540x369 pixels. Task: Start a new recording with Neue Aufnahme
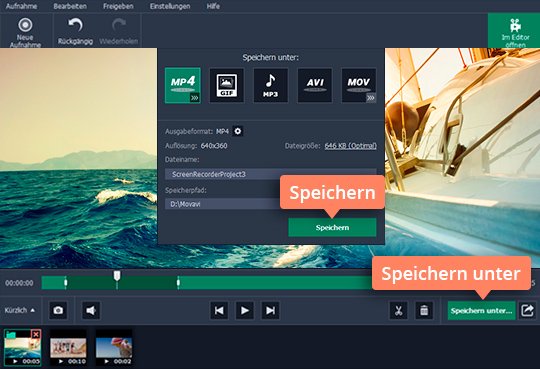tap(25, 32)
